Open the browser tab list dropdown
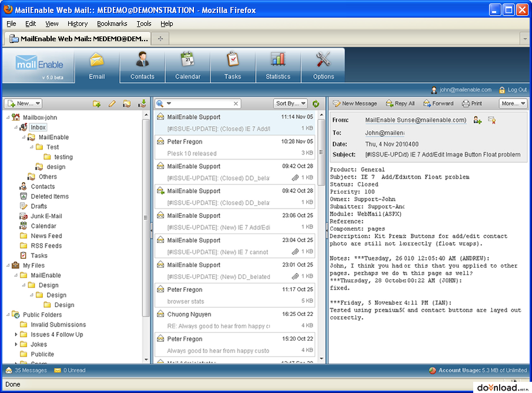 click(525, 39)
